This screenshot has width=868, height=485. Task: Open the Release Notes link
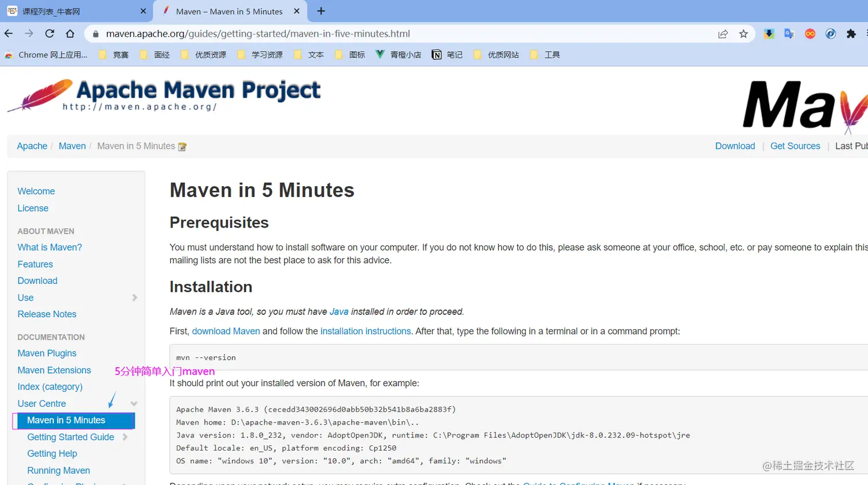coord(46,314)
